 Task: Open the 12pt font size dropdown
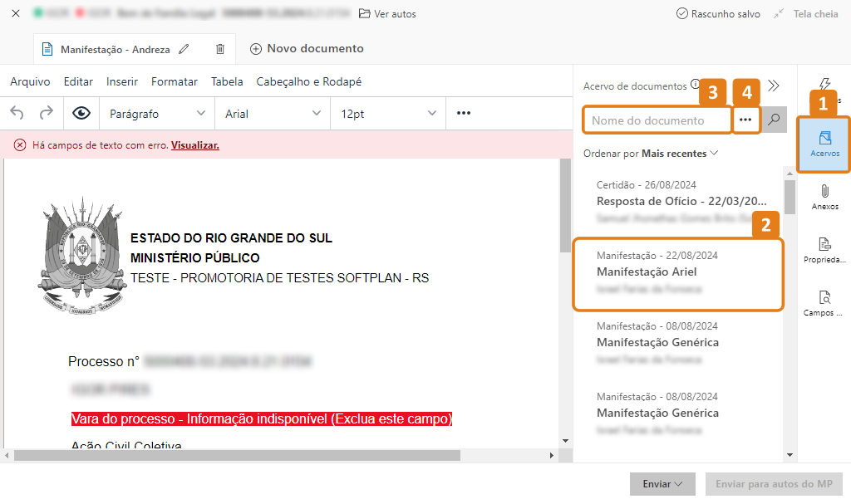387,114
